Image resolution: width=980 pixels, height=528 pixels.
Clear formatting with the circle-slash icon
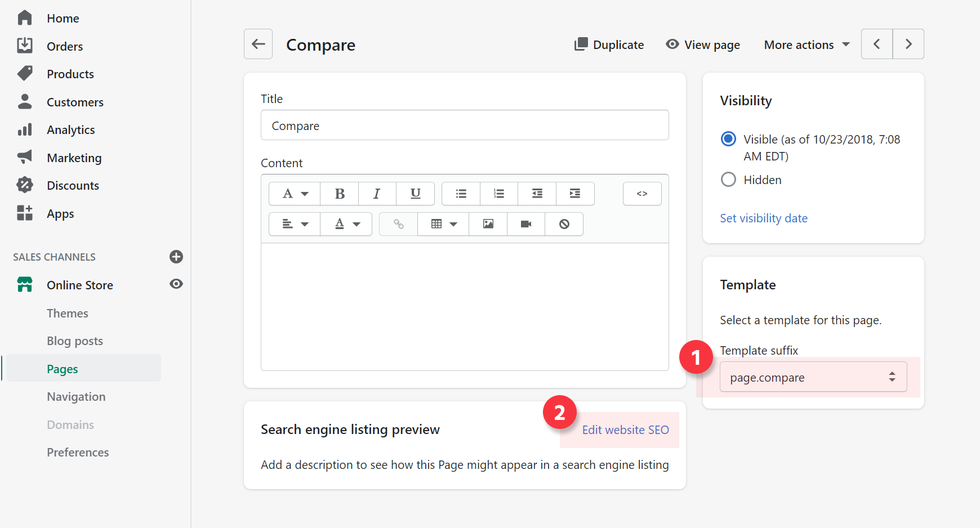[564, 224]
